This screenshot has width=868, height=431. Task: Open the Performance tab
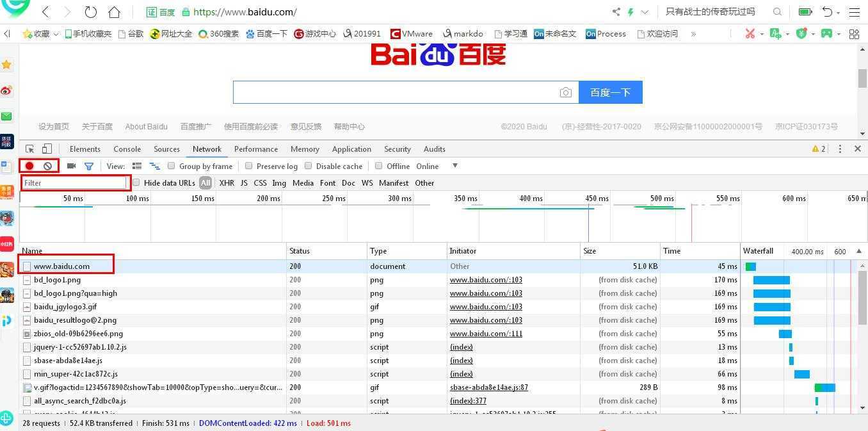[x=256, y=149]
